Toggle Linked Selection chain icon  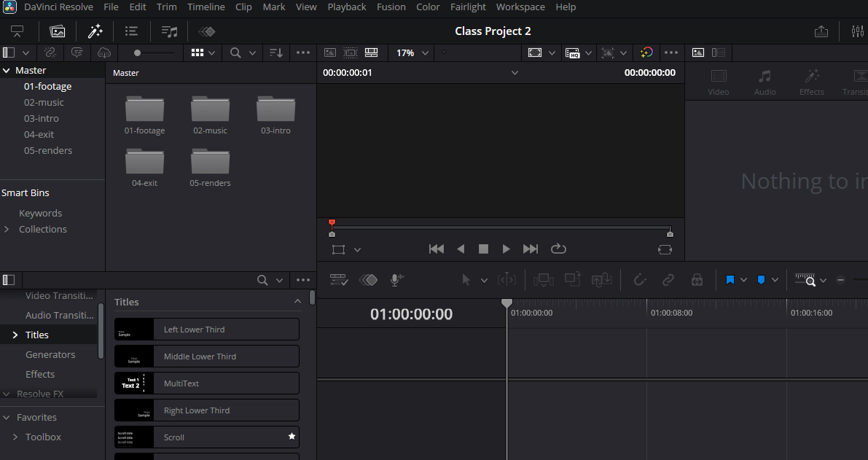(x=668, y=280)
